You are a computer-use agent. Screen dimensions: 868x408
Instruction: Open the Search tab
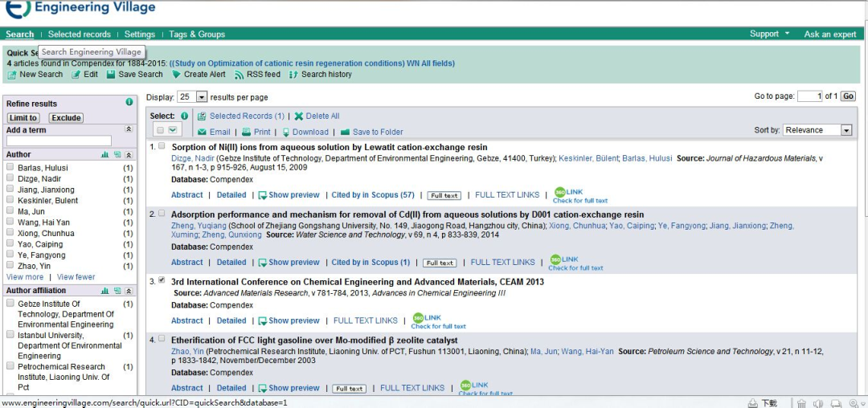(x=20, y=35)
